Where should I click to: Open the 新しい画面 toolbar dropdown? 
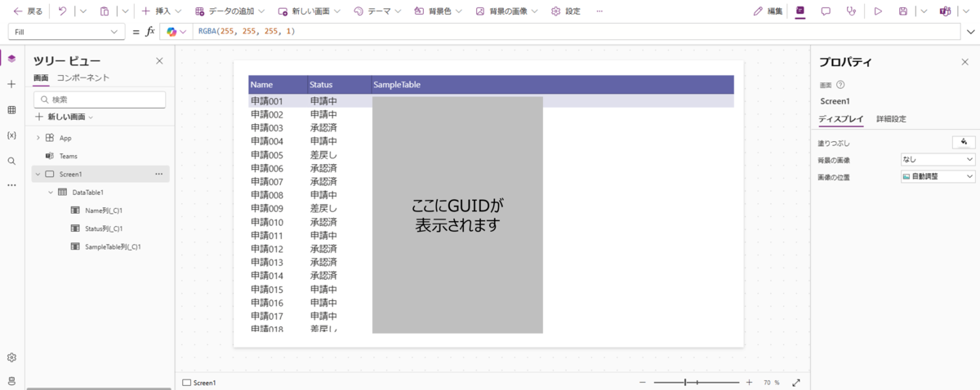pos(311,11)
